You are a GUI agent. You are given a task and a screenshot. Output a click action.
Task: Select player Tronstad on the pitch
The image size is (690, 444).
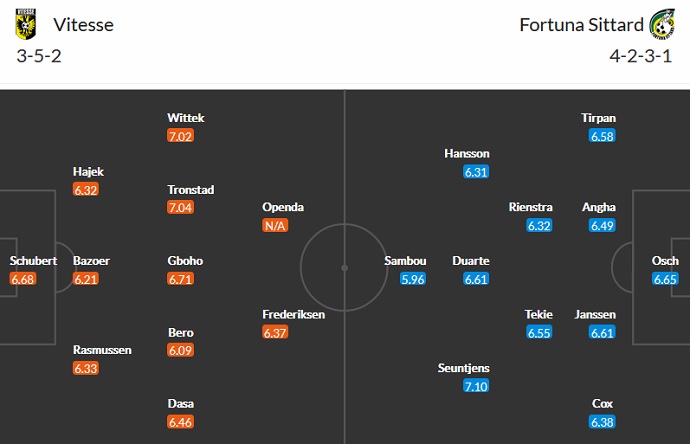click(190, 190)
